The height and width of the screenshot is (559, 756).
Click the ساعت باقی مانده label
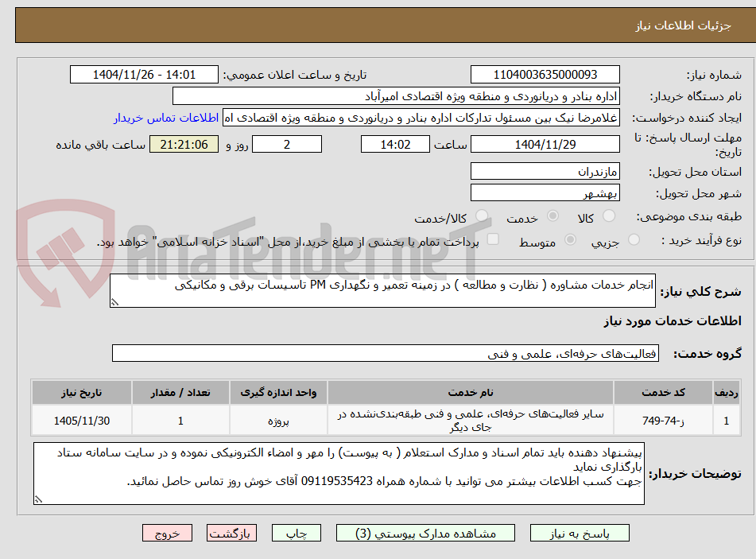click(100, 145)
